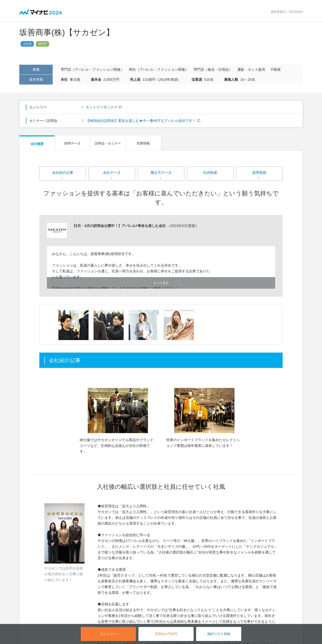Click the 検討リスト登録 button

click(x=219, y=634)
